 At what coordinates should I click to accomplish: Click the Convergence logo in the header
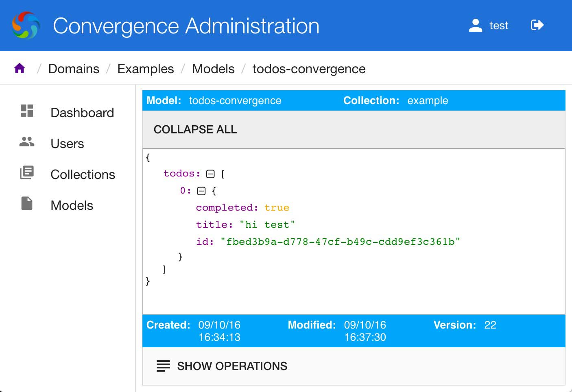pyautogui.click(x=26, y=25)
